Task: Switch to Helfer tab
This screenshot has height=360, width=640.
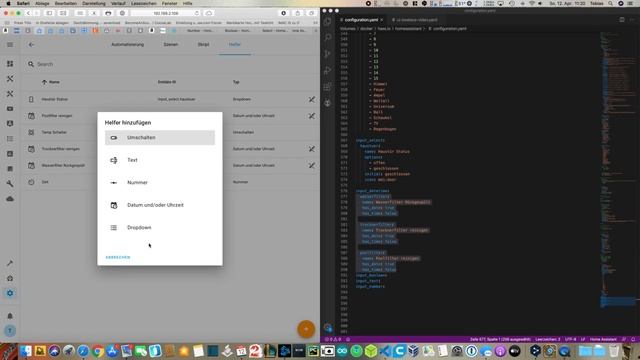Action: coord(235,44)
